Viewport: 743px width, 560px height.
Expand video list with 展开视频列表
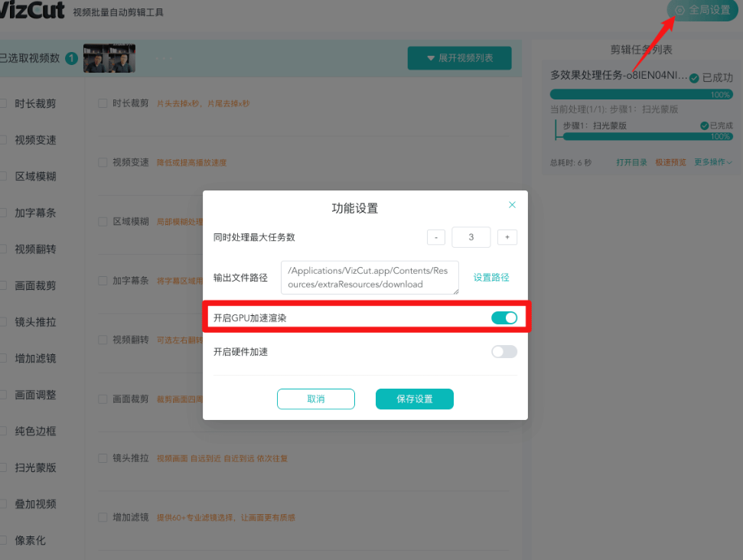(459, 58)
